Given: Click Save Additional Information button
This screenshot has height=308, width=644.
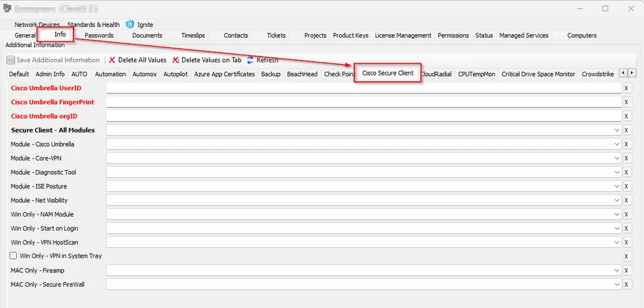Looking at the screenshot, I should [x=53, y=60].
